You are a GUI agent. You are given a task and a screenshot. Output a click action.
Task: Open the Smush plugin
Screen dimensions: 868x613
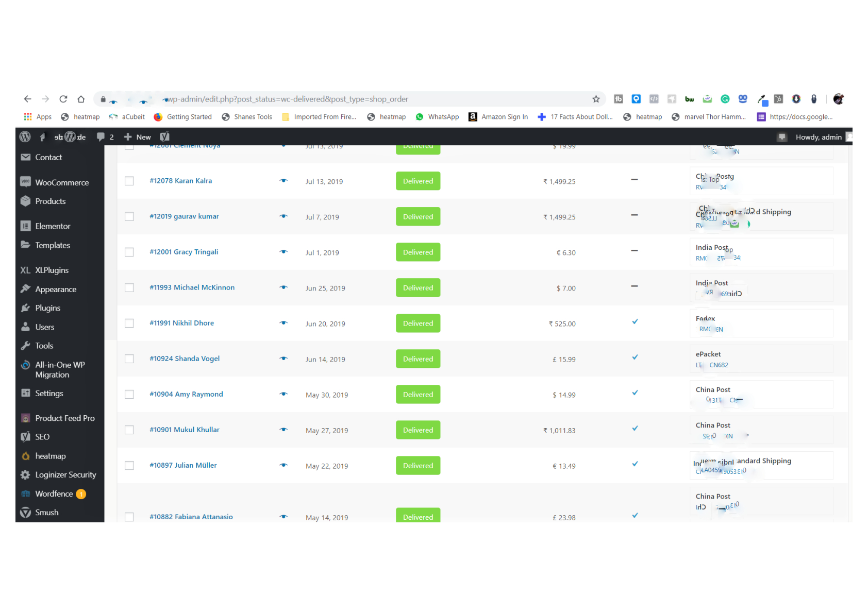tap(46, 512)
